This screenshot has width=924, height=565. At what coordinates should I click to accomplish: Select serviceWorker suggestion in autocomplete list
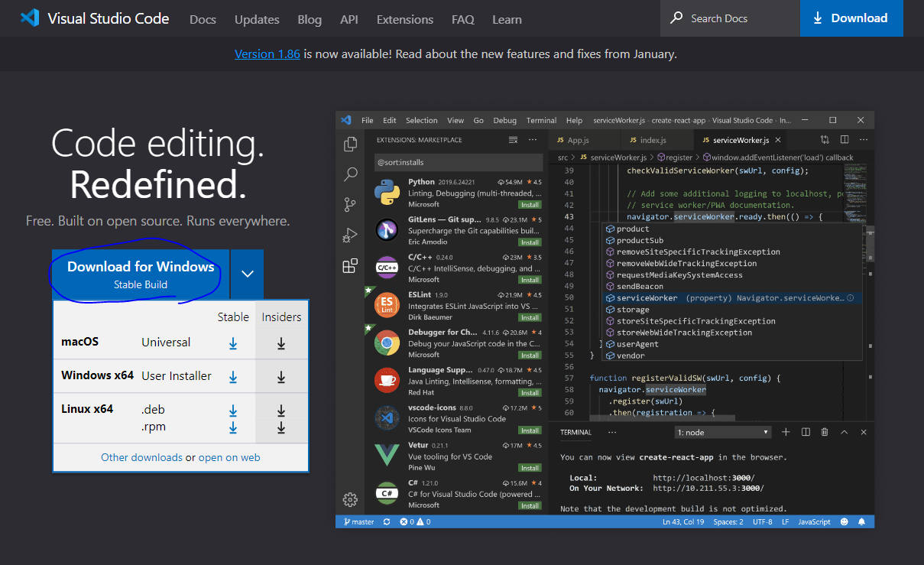click(732, 297)
